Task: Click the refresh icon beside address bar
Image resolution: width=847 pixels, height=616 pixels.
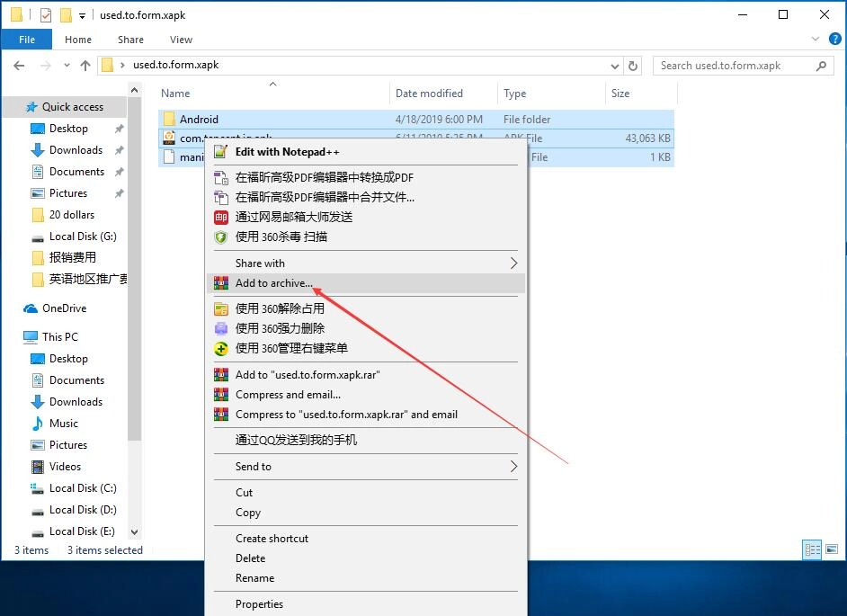Action: pyautogui.click(x=633, y=66)
